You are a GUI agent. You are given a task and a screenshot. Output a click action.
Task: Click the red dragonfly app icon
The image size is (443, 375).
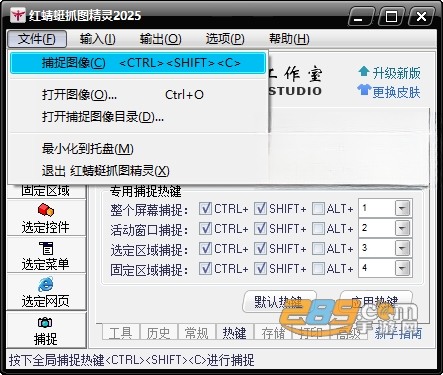coord(17,15)
